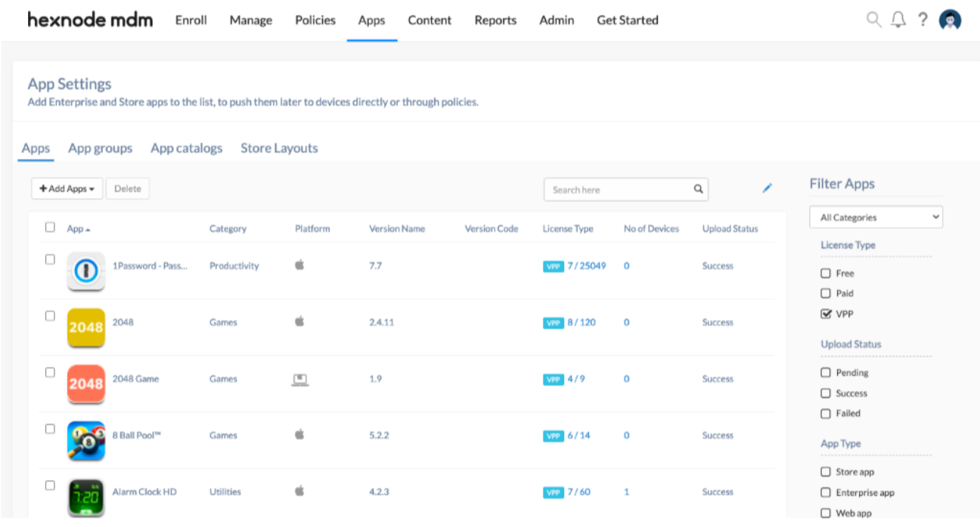
Task: Click the laptop platform icon for 2048 Game
Action: click(x=300, y=379)
